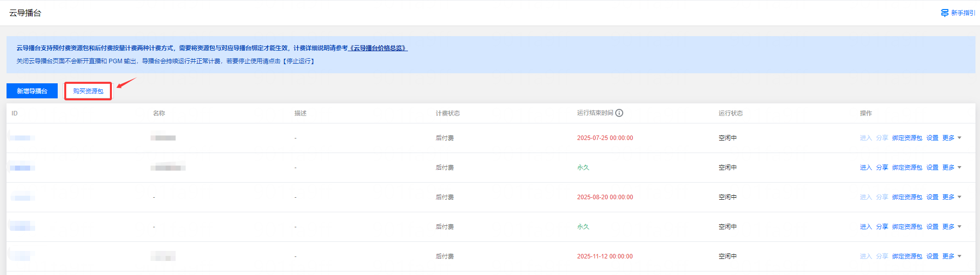980x275 pixels.
Task: Click 分享 in the 2025-08-20 row
Action: point(882,197)
